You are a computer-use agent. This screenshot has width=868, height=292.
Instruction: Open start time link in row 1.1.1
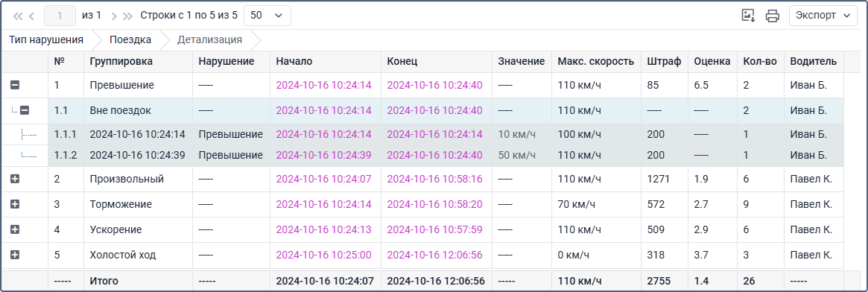point(324,134)
